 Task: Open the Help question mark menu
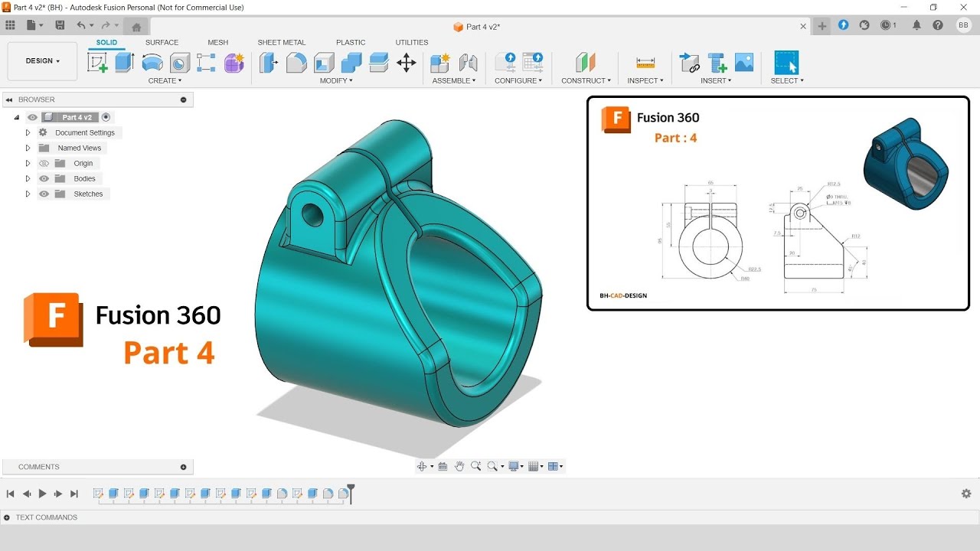click(938, 25)
